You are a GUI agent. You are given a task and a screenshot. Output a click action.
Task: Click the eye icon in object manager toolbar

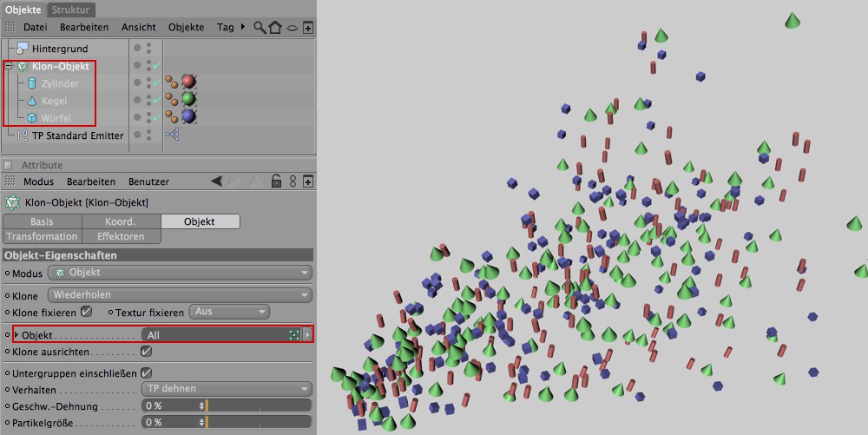click(x=292, y=28)
